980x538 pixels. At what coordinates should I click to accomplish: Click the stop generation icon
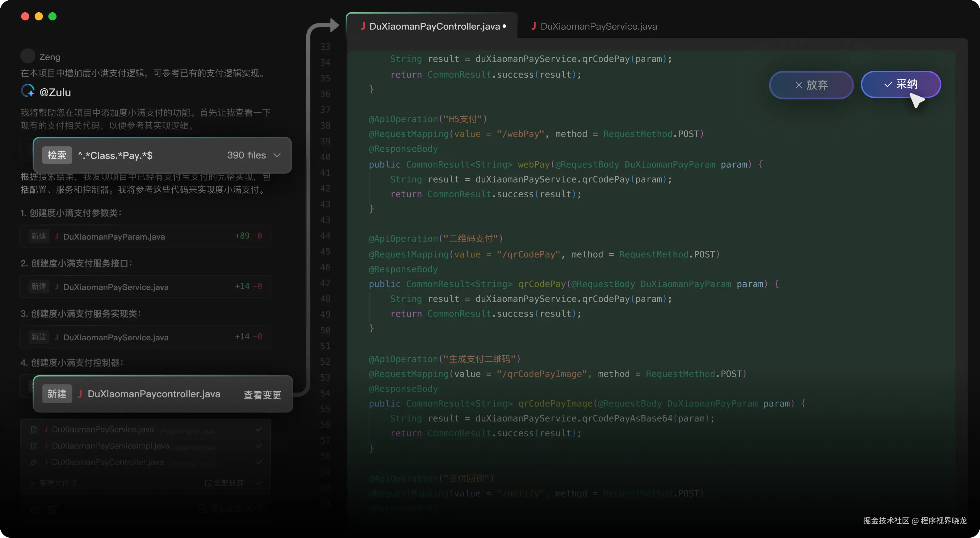click(x=203, y=509)
